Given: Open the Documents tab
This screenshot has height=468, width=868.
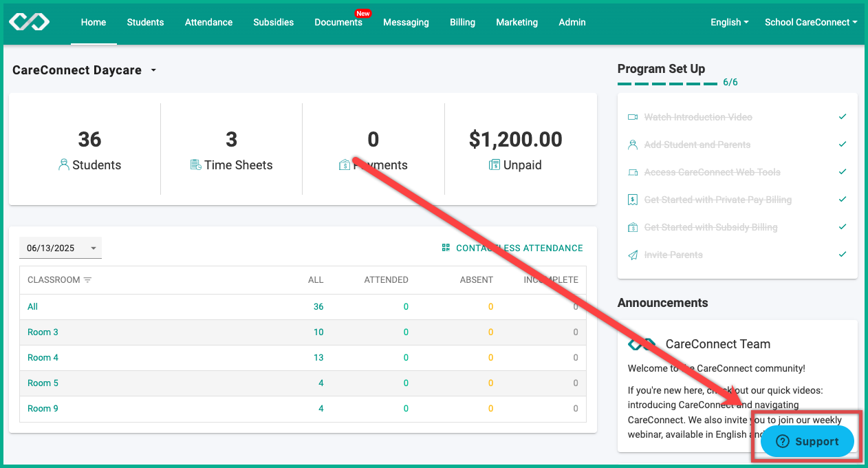Looking at the screenshot, I should [338, 22].
